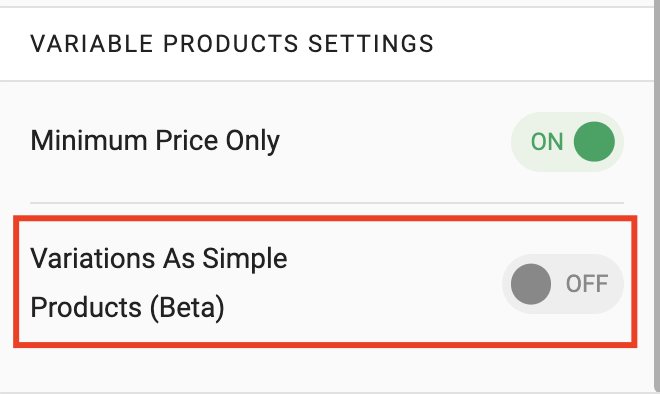
Task: Click the word Minimum in the first setting
Action: tap(89, 140)
